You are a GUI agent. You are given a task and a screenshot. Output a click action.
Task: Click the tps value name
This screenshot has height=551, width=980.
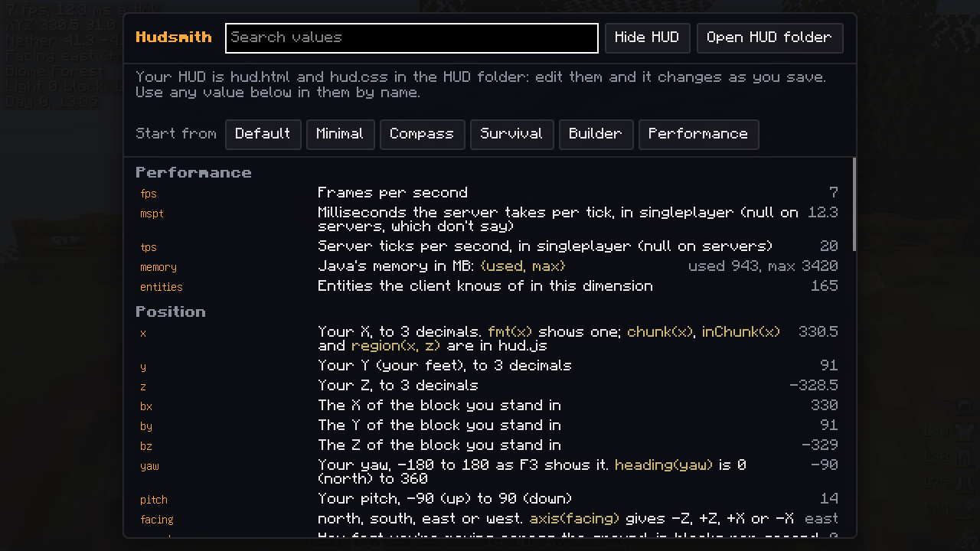tap(149, 247)
